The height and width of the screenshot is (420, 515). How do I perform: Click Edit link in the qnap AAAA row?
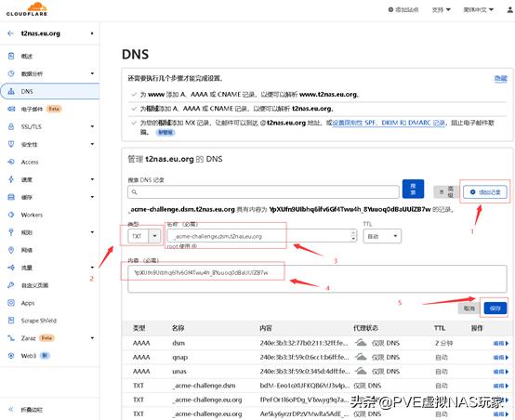[500, 358]
